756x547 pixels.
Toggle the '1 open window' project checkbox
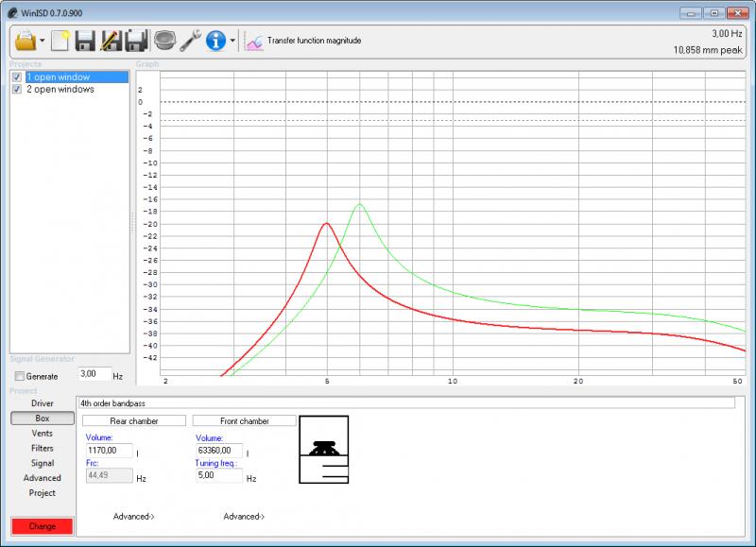click(x=17, y=77)
